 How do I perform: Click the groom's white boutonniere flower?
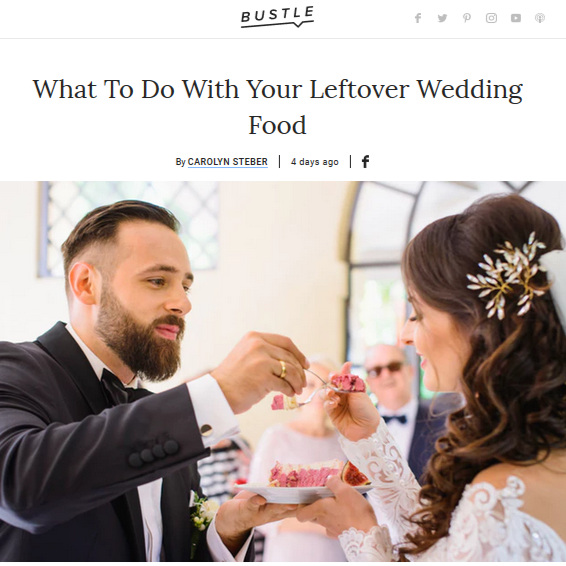point(202,512)
